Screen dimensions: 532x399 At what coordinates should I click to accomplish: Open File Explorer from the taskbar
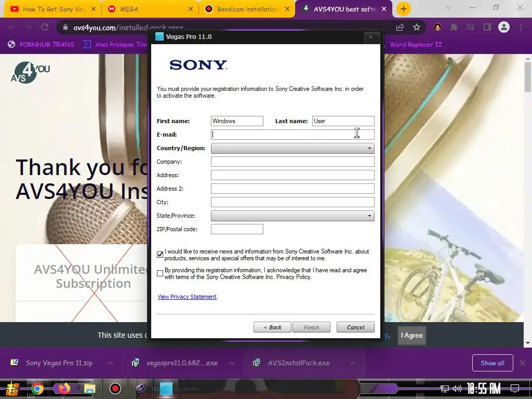[89, 389]
